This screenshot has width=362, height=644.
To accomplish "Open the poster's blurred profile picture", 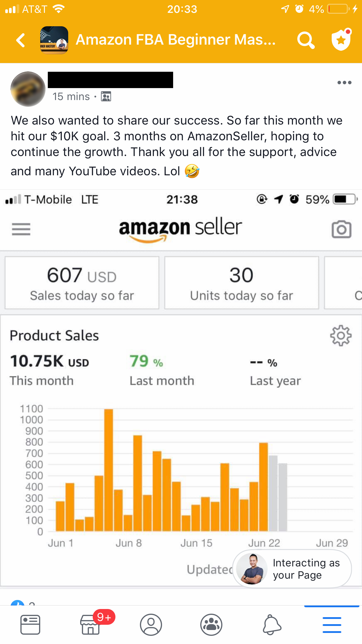I will (x=28, y=89).
